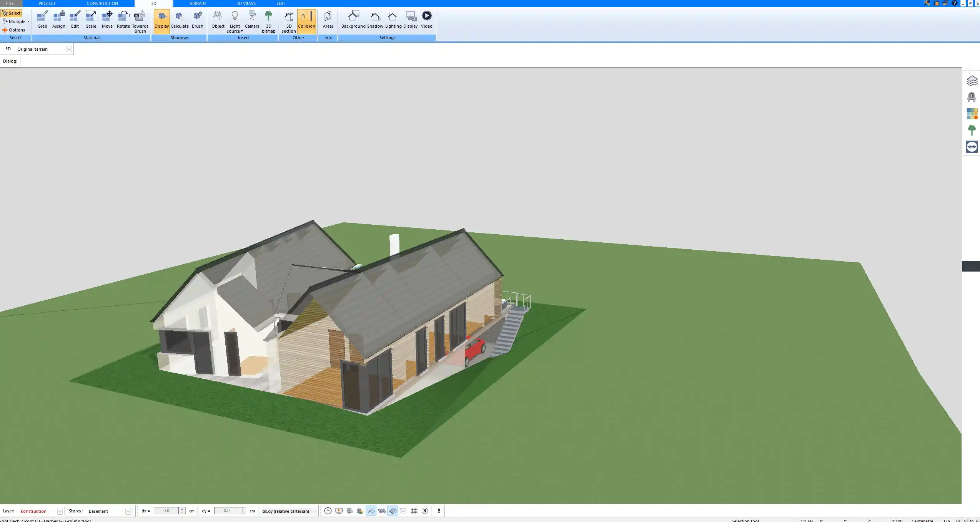Open the Layer Konstruktion dropdown

(60, 511)
